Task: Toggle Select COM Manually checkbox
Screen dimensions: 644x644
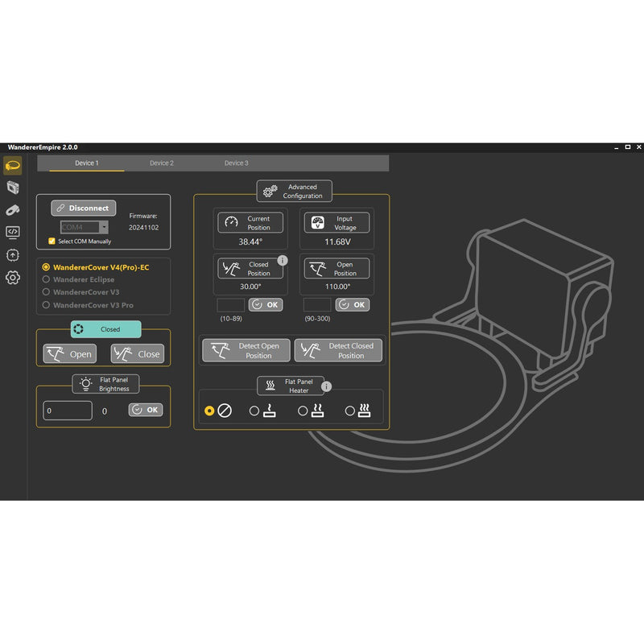Action: click(52, 241)
